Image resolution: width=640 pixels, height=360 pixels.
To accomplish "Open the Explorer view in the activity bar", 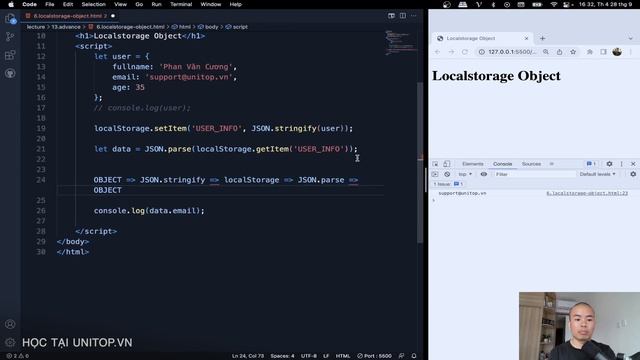I will (10, 18).
